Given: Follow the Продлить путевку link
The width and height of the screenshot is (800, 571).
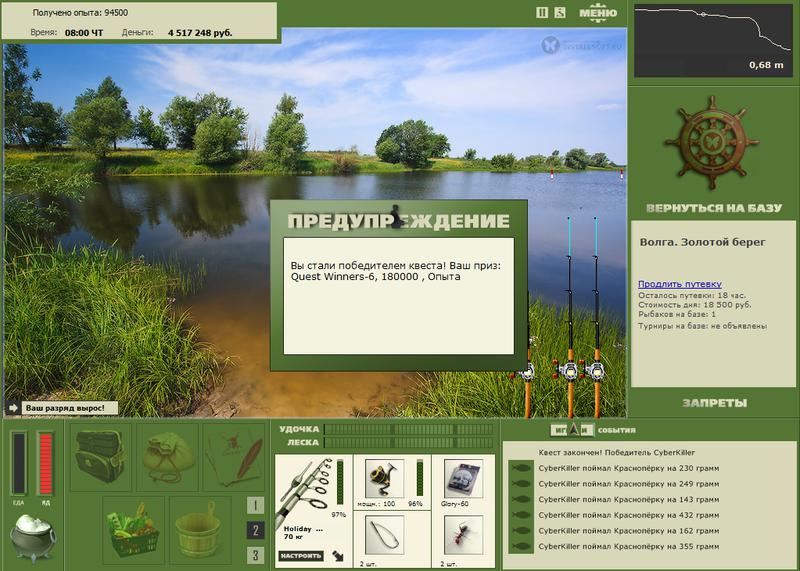Looking at the screenshot, I should pyautogui.click(x=680, y=284).
